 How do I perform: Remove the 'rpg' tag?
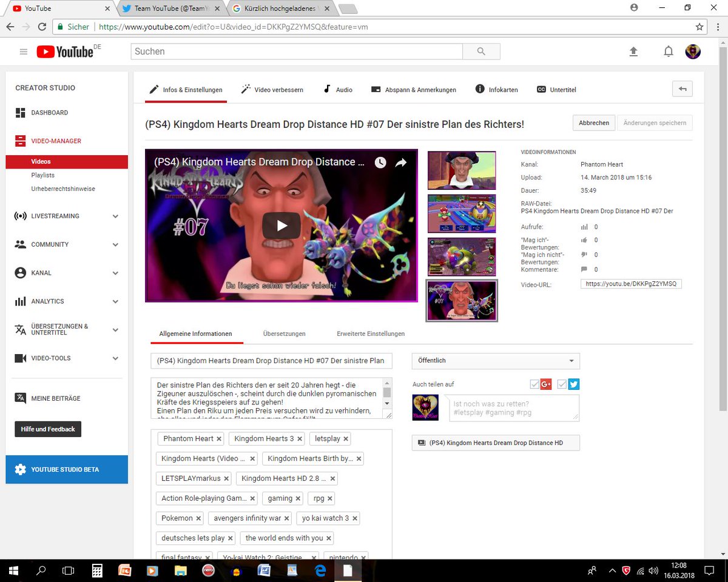330,498
